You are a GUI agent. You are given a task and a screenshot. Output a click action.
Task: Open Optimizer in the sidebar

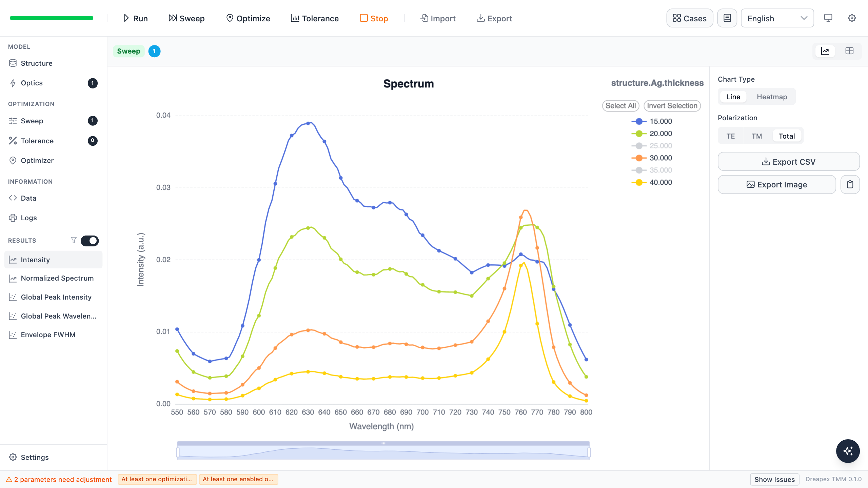(53, 161)
